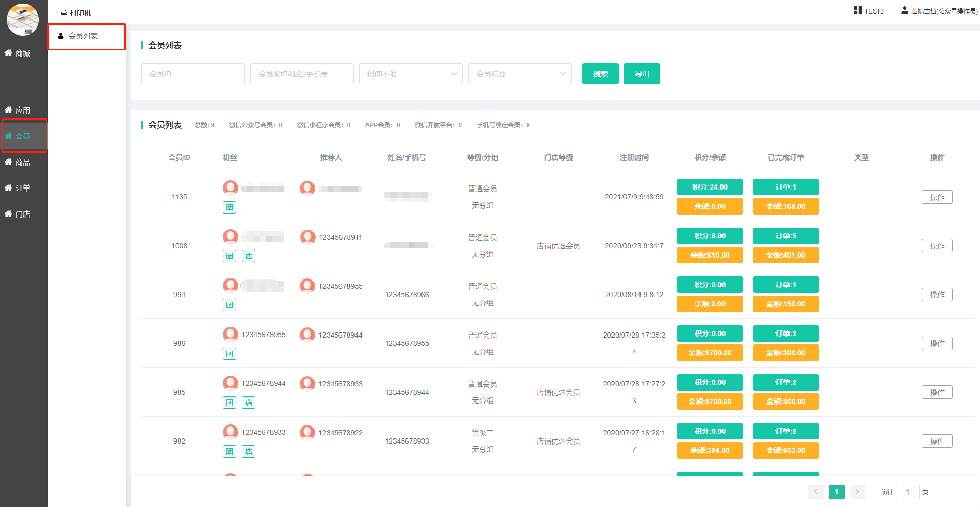Go to next page arrow in pagination
980x507 pixels.
pos(857,491)
